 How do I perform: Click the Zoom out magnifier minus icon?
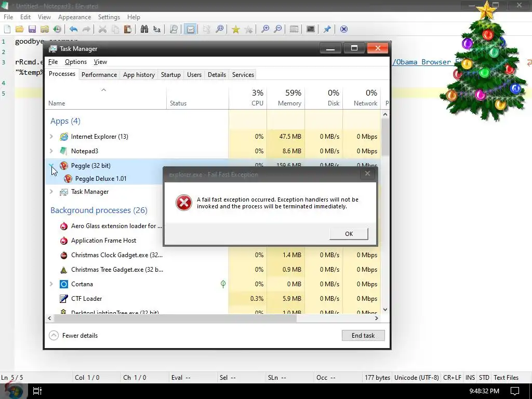click(277, 29)
